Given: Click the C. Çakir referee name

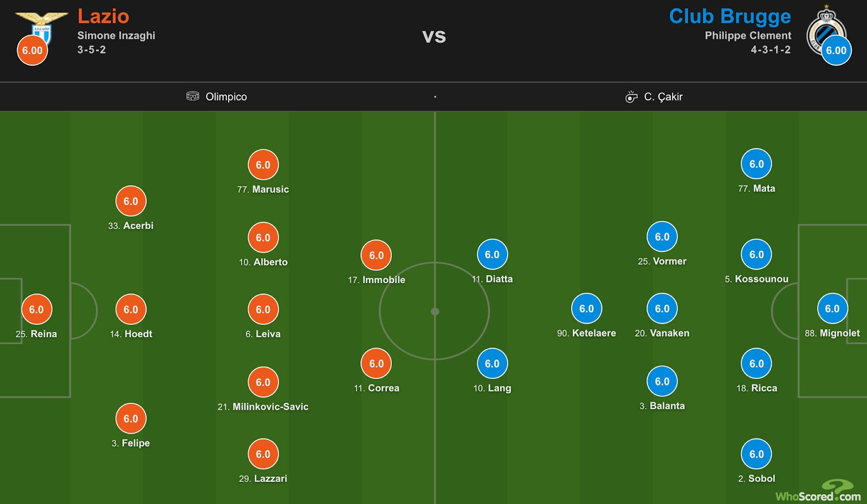Looking at the screenshot, I should pos(663,96).
